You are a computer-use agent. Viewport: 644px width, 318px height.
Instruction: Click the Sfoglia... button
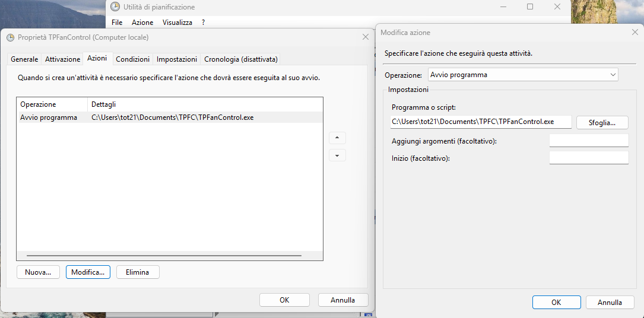pyautogui.click(x=602, y=123)
